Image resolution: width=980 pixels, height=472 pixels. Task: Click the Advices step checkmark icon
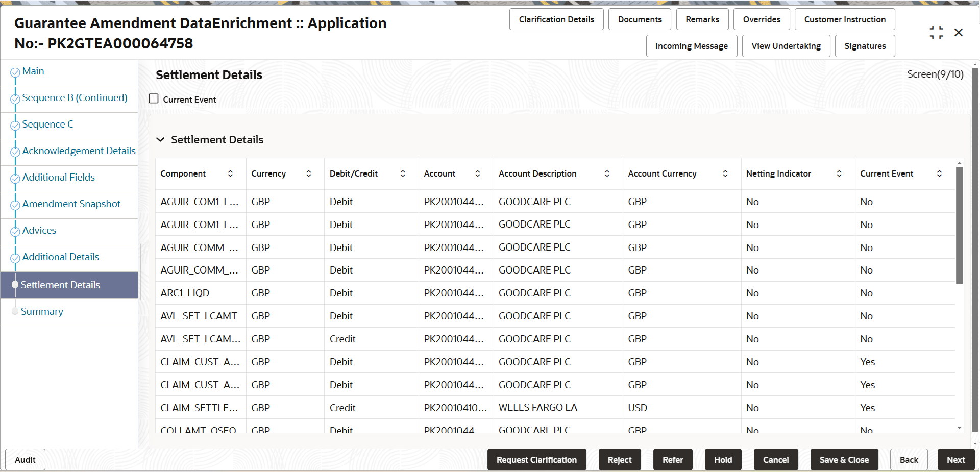point(15,232)
